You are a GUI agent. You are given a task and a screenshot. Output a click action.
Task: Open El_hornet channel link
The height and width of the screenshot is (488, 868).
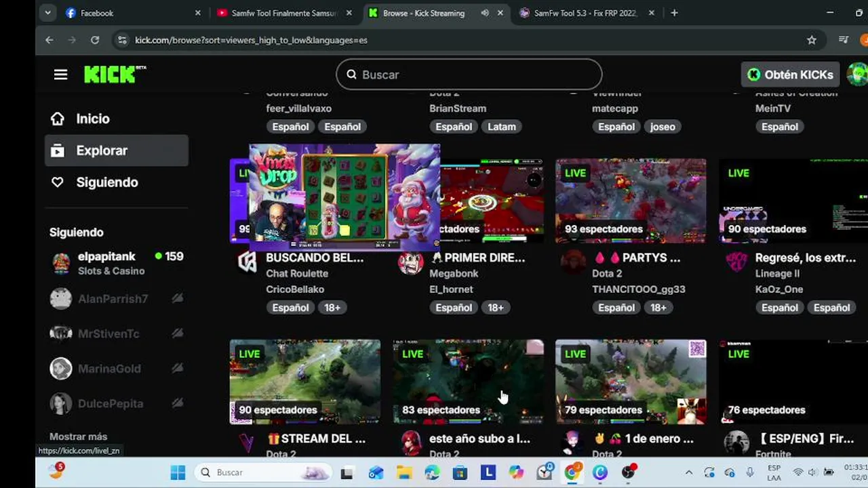click(452, 289)
